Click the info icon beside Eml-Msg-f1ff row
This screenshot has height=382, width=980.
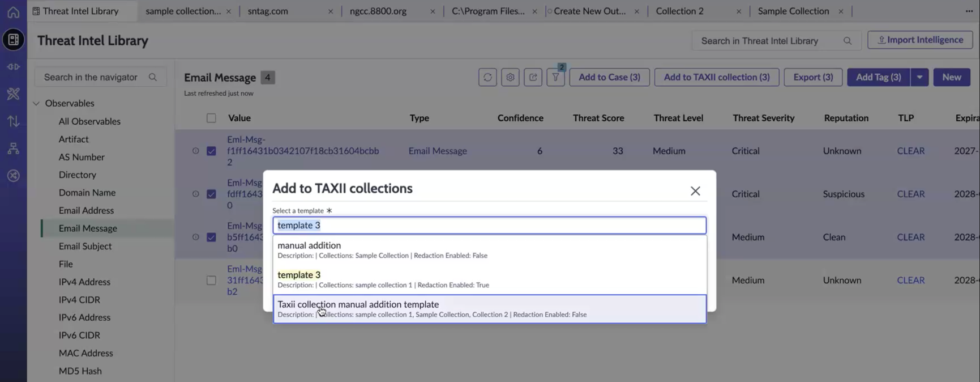tap(195, 151)
